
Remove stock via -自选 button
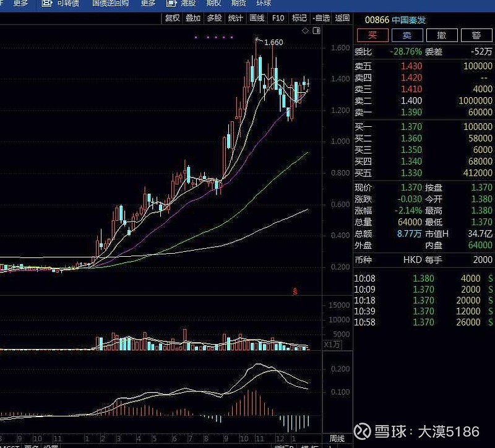[321, 19]
